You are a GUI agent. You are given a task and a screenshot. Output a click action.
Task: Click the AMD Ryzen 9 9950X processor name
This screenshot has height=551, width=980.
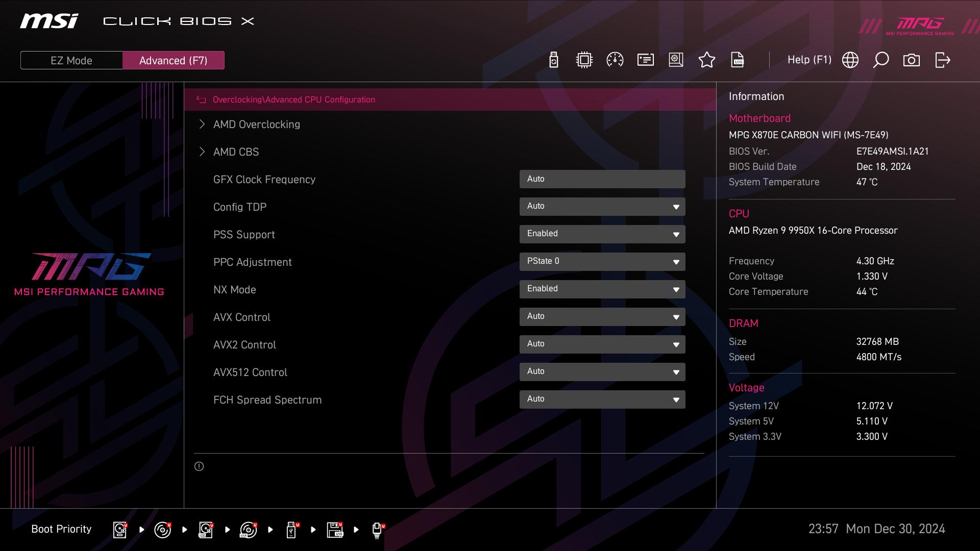pyautogui.click(x=813, y=231)
